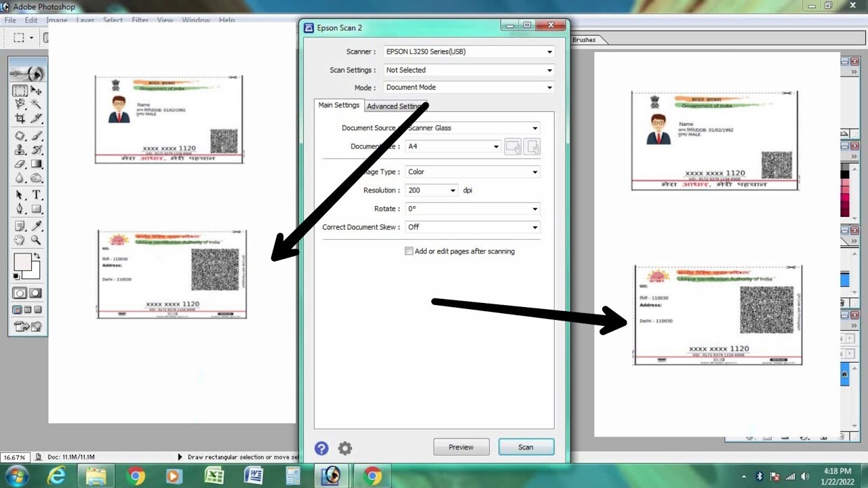Open the Document Size A4 dropdown
The image size is (868, 488).
point(453,146)
